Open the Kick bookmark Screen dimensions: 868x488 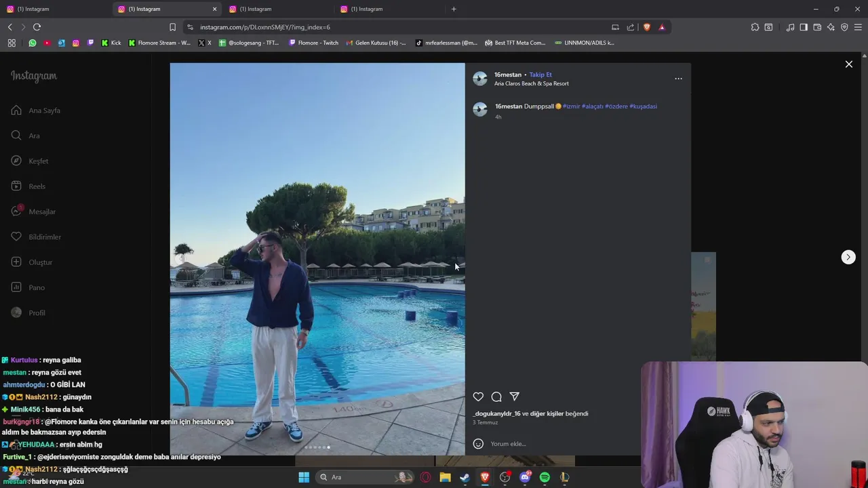[x=111, y=43]
